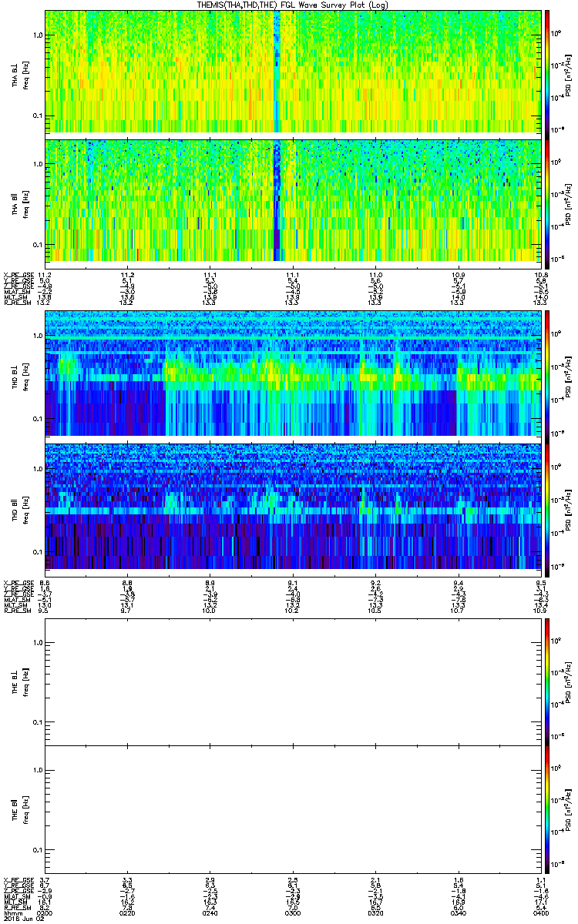Viewport: 578px width, 924px height.
Task: Click the 0200 time label on bottom axis
Action: click(45, 912)
